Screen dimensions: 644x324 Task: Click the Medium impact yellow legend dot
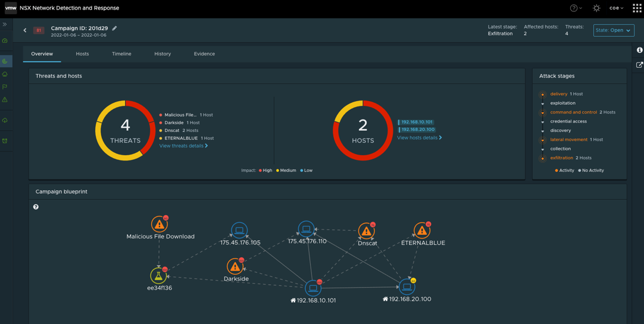[277, 170]
